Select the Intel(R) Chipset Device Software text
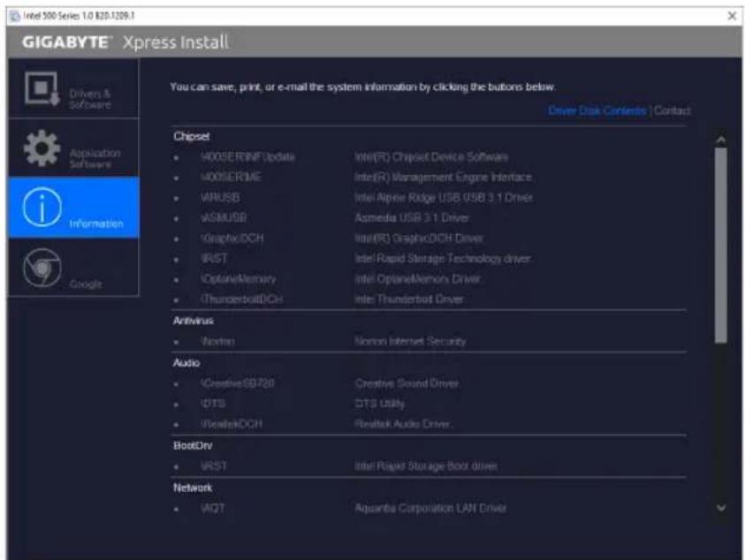The height and width of the screenshot is (560, 745). 431,156
